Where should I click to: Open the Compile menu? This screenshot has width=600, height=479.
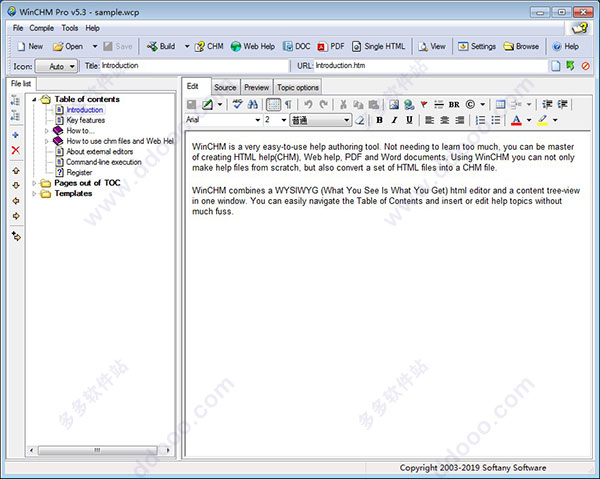[x=41, y=28]
